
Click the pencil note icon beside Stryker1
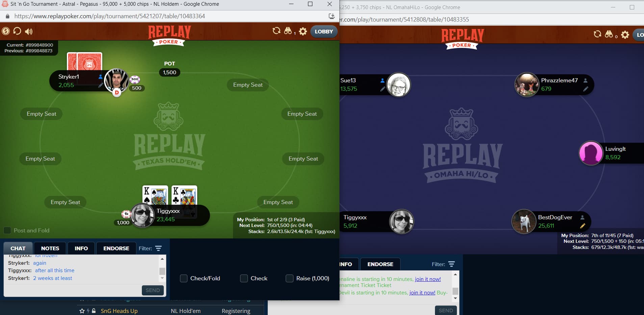click(x=100, y=85)
